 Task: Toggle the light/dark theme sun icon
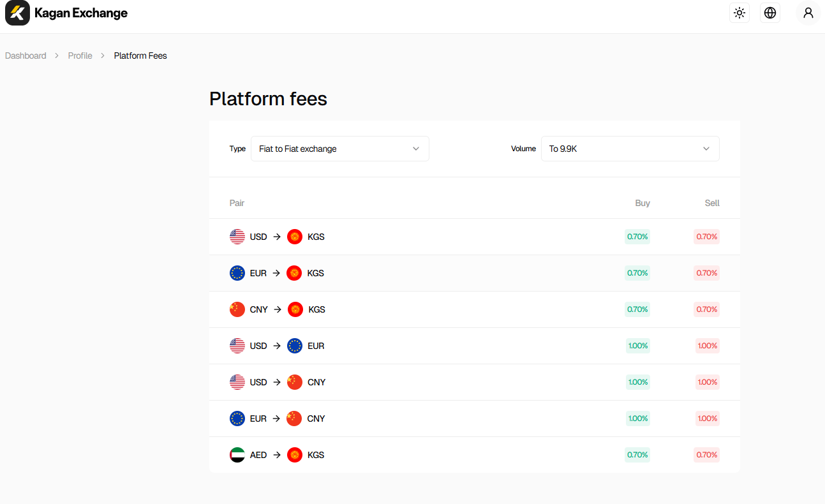740,13
